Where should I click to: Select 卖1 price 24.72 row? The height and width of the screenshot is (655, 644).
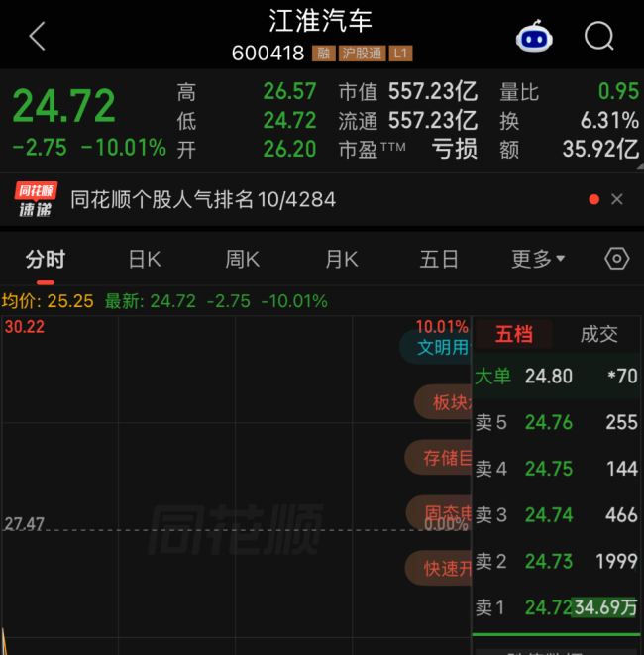point(556,607)
